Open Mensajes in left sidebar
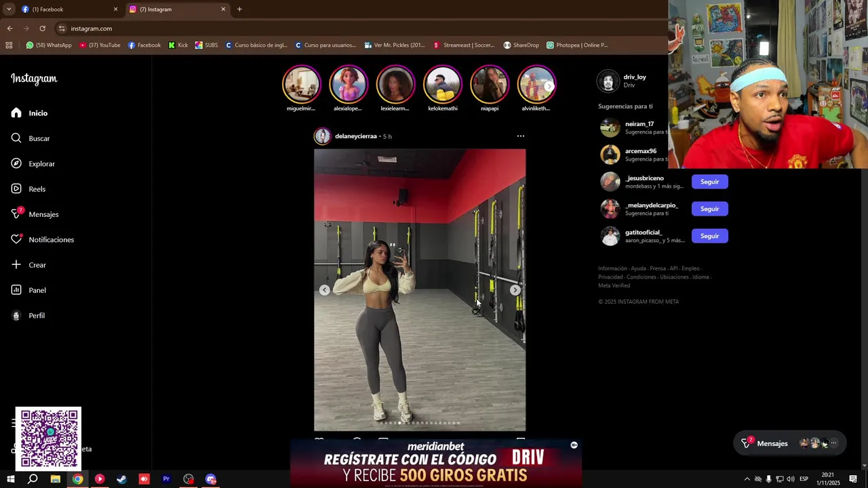 (x=35, y=214)
